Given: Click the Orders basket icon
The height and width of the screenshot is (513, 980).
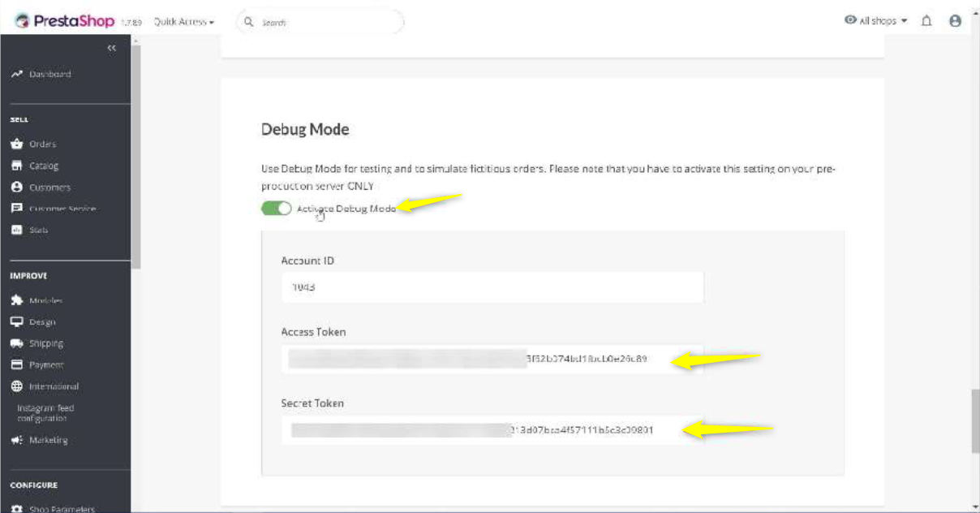Looking at the screenshot, I should coord(16,144).
